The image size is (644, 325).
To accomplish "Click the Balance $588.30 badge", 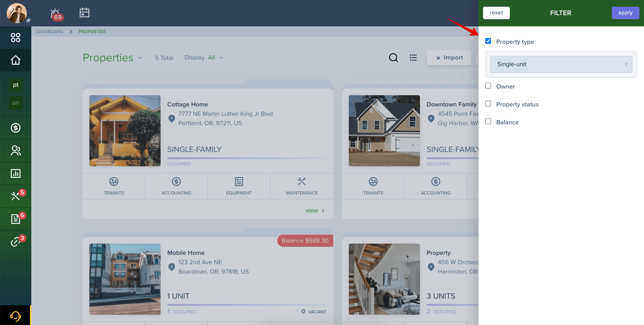I will click(x=305, y=241).
